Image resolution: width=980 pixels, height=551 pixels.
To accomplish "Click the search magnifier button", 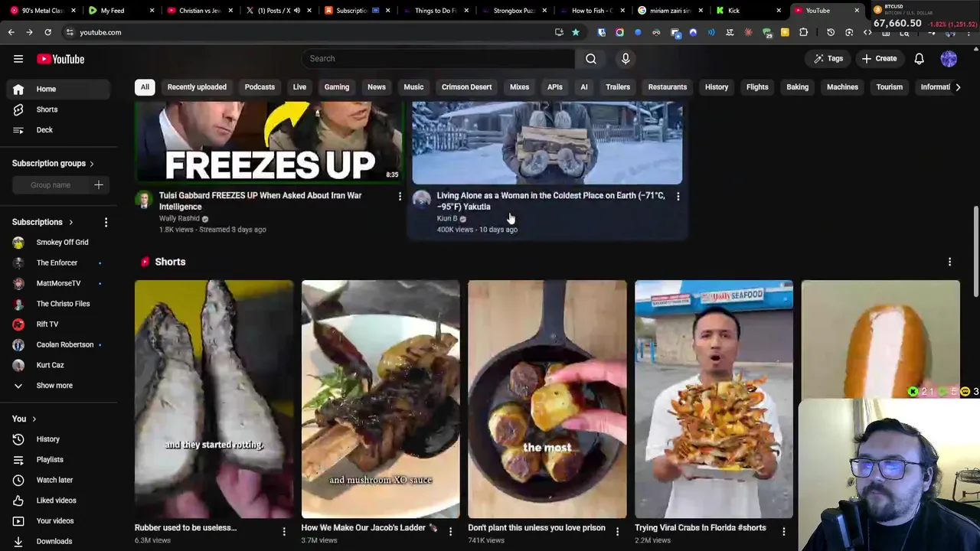I will coord(591,58).
